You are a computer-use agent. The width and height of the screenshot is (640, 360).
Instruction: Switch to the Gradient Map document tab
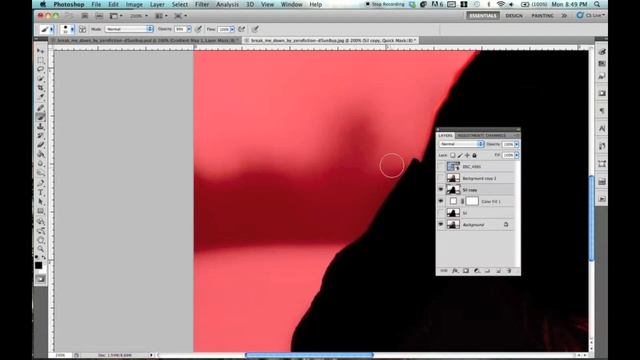[x=145, y=40]
